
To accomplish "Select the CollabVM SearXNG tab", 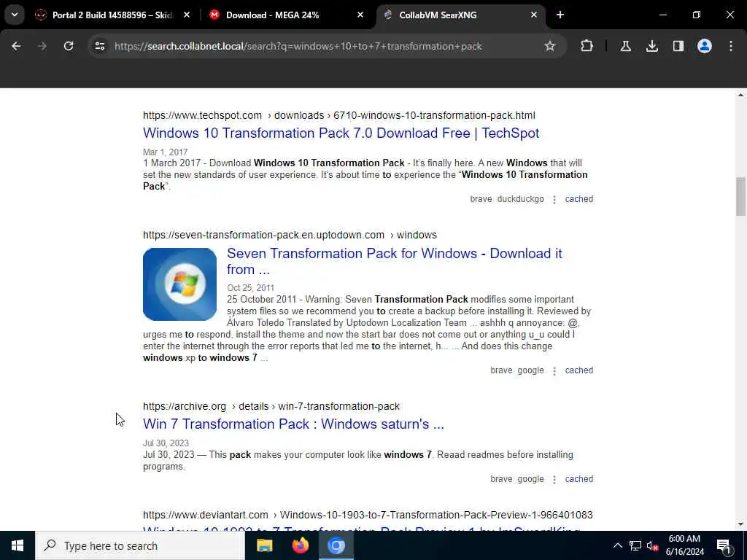I will coord(438,15).
